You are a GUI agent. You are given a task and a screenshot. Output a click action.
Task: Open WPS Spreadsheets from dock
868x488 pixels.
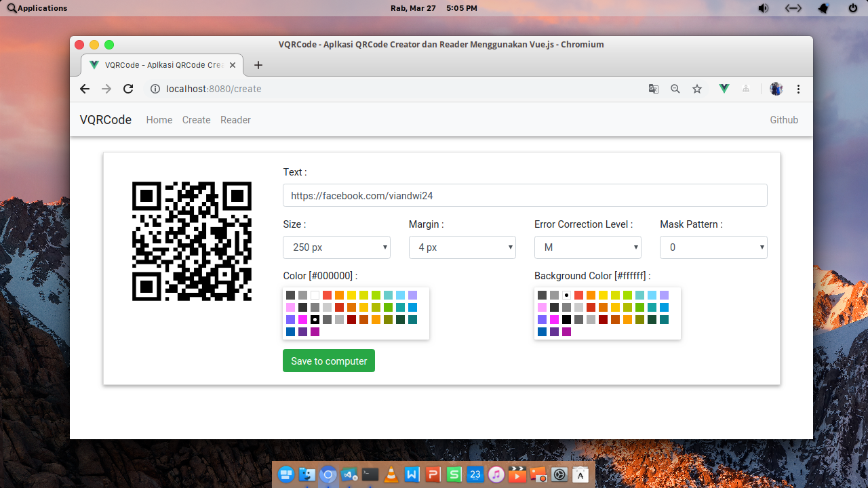454,474
